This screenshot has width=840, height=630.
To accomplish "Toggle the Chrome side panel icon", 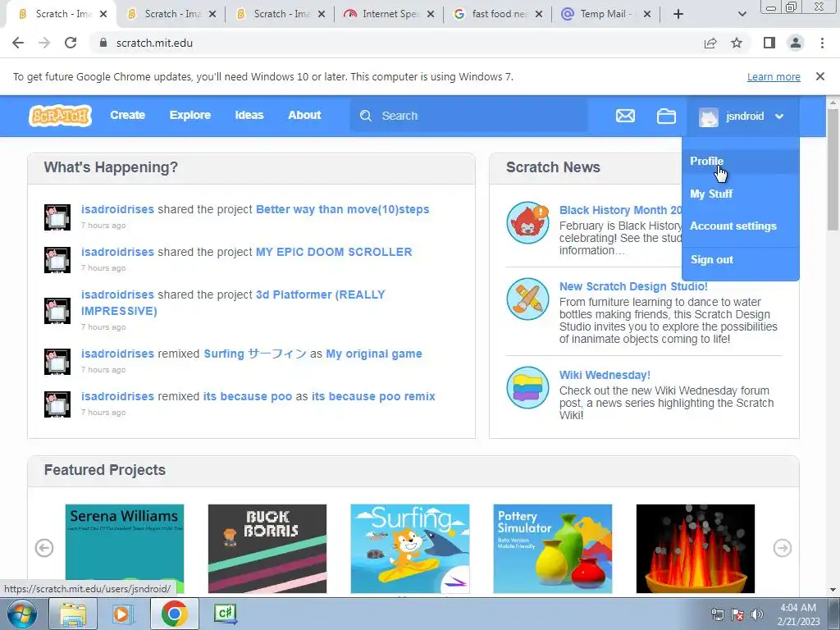I will point(769,43).
